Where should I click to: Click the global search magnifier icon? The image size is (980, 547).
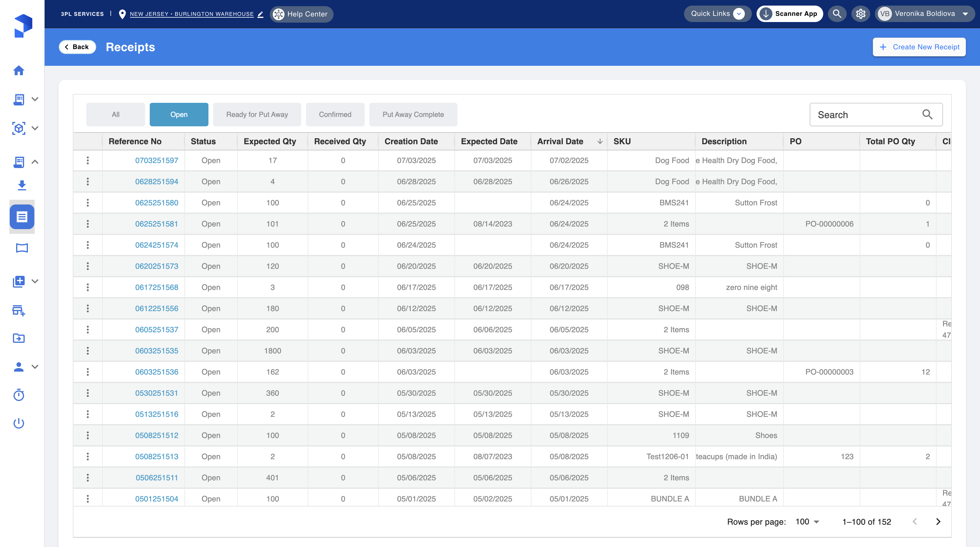(837, 14)
